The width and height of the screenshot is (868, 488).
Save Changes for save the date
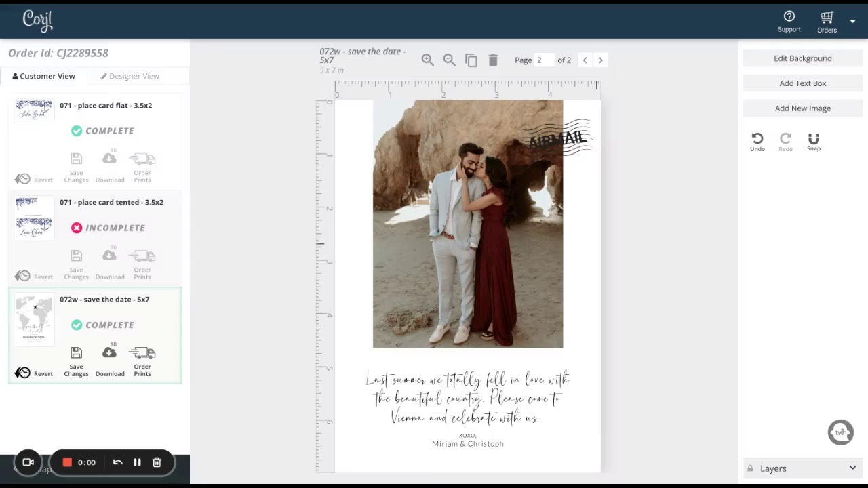click(x=76, y=361)
